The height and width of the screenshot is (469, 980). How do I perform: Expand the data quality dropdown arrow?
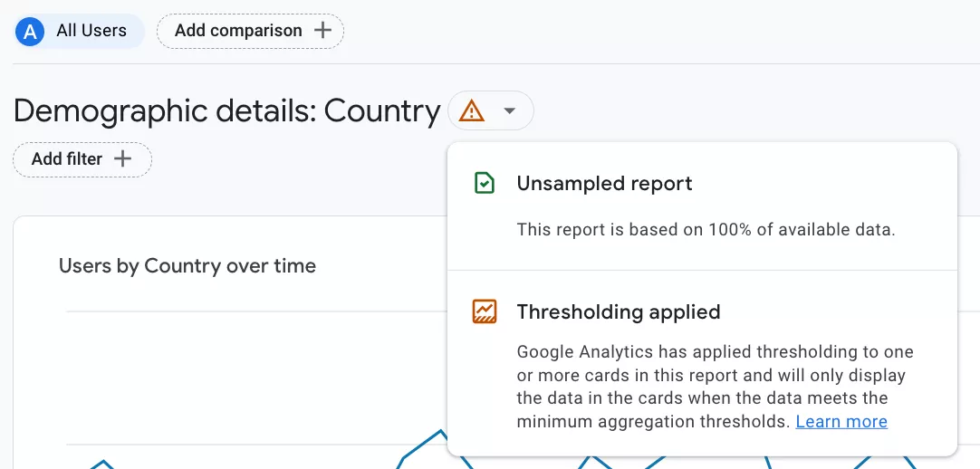(x=509, y=111)
